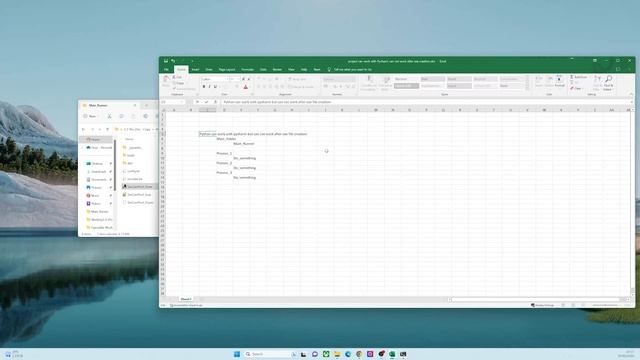Image resolution: width=640 pixels, height=360 pixels.
Task: Click the Insert Function fx icon in the formula bar
Action: [x=216, y=102]
